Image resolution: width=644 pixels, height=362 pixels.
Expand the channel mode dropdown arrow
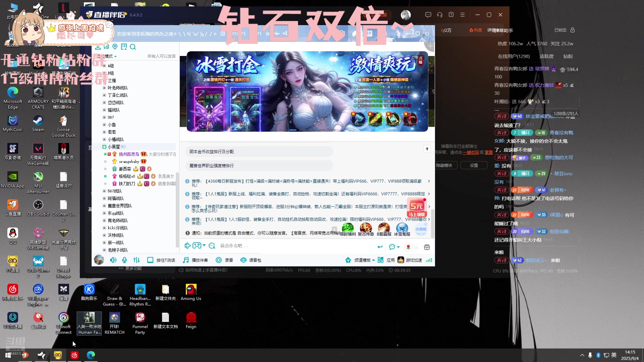115,56
